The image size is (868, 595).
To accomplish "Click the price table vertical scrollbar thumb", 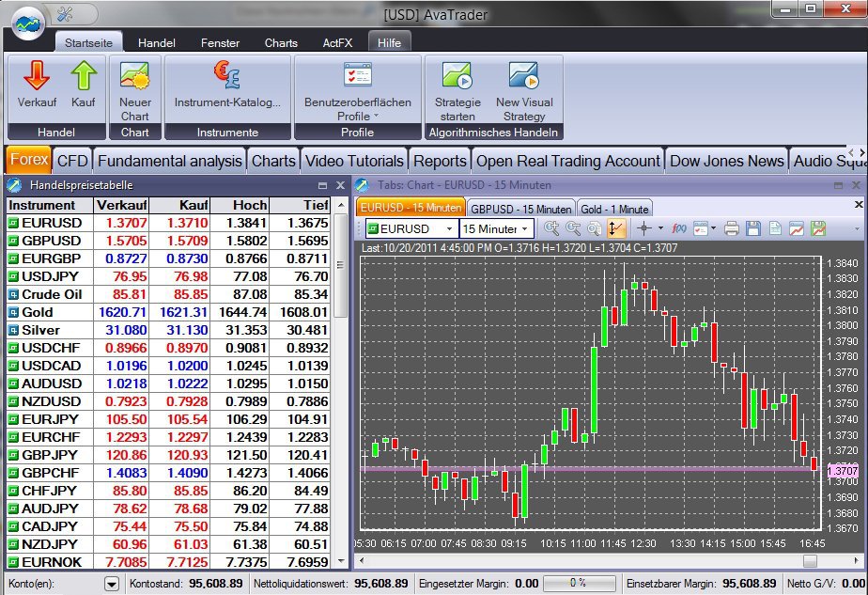I will [341, 266].
